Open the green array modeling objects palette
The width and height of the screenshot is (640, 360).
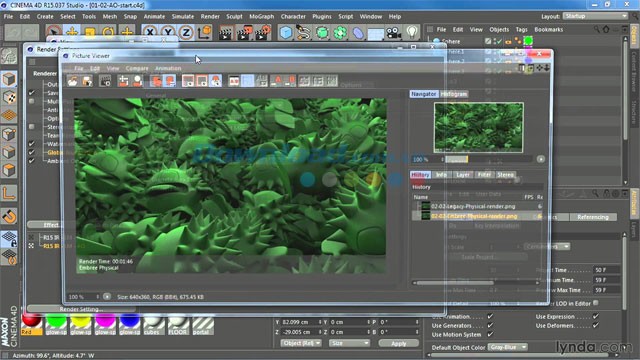(340, 32)
